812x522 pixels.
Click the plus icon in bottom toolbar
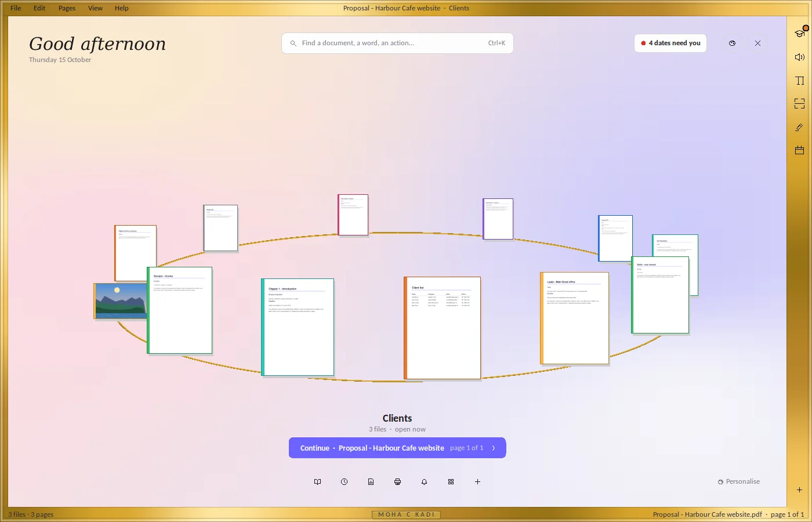pos(477,482)
